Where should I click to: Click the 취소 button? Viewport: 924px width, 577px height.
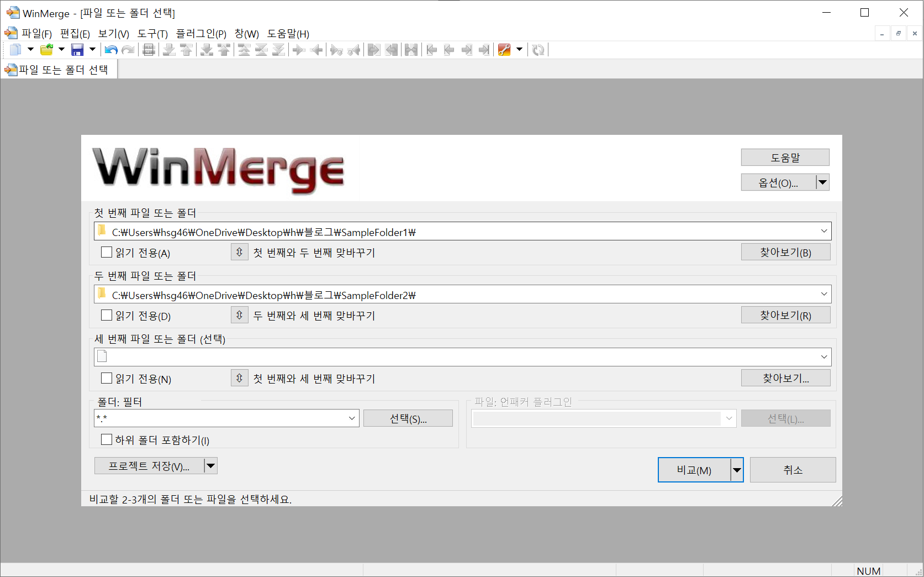[x=793, y=470]
